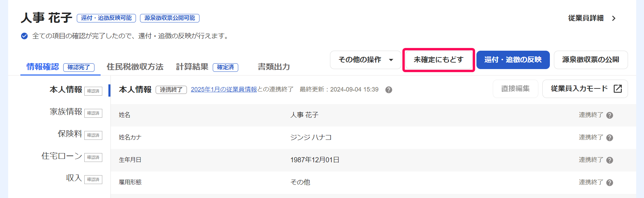Click 源泉徴収票の公開 button

pos(591,60)
